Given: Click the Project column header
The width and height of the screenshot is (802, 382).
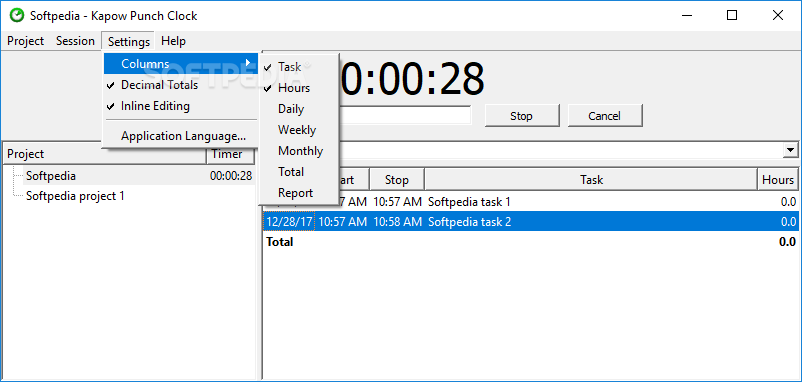Looking at the screenshot, I should pyautogui.click(x=104, y=154).
